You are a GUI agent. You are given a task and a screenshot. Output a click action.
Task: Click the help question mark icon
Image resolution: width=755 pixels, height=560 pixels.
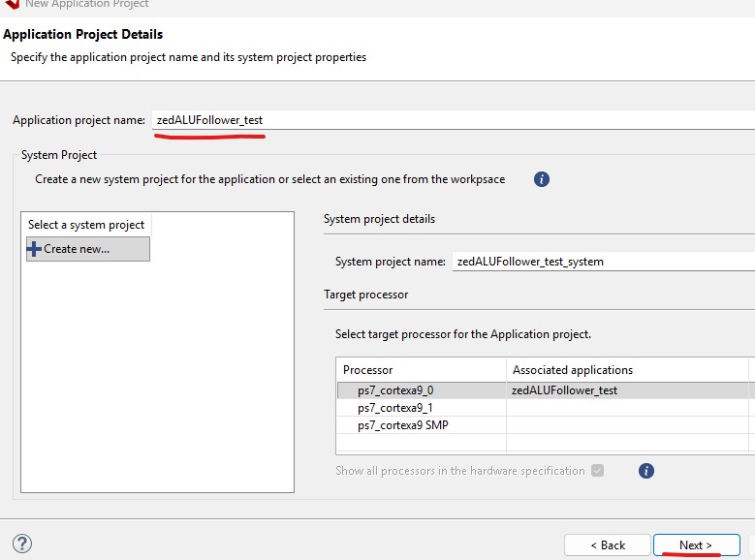point(21,544)
